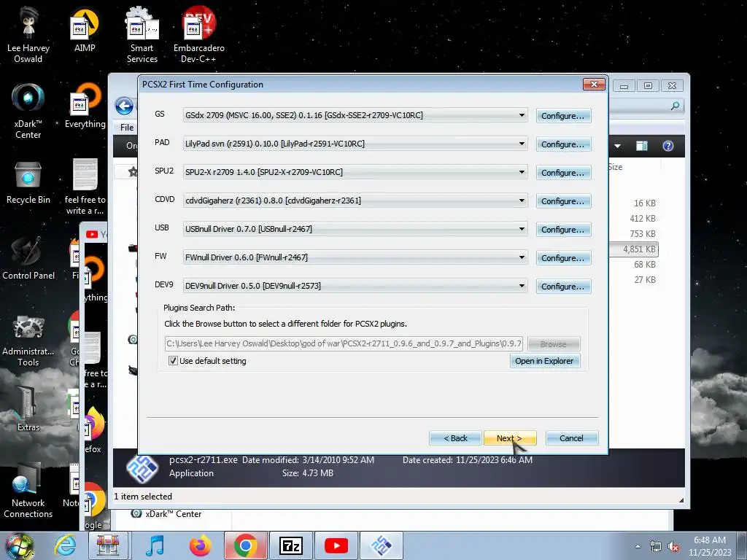This screenshot has height=560, width=747.
Task: Launch Firefox from the taskbar
Action: [x=200, y=545]
